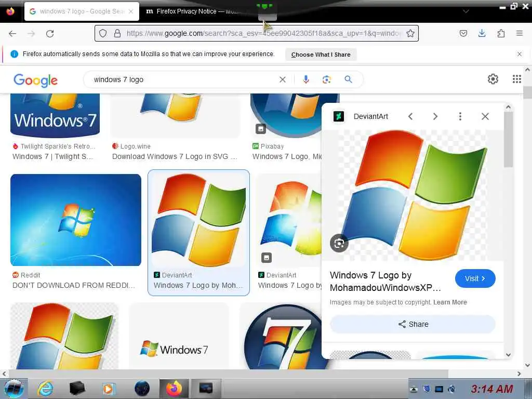
Task: Open the Learn More copyright link
Action: [450, 302]
